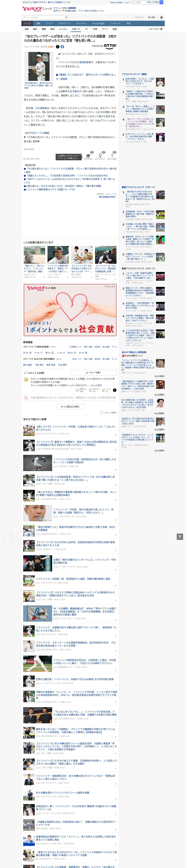Open the ソフトバンク・中村晃 涙の引退会見 article
186x868 pixels.
point(84,511)
